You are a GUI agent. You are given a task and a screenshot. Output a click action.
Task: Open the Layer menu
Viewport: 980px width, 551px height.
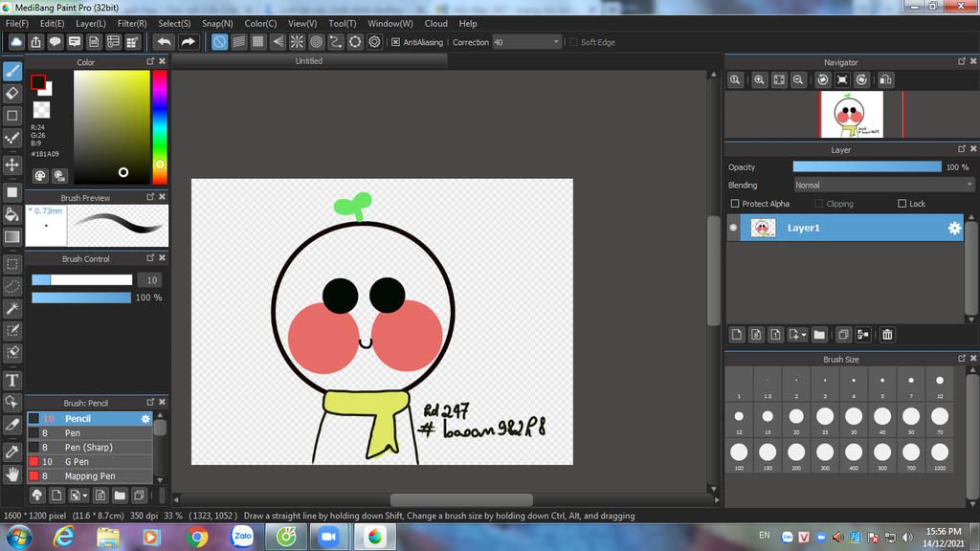[x=91, y=24]
